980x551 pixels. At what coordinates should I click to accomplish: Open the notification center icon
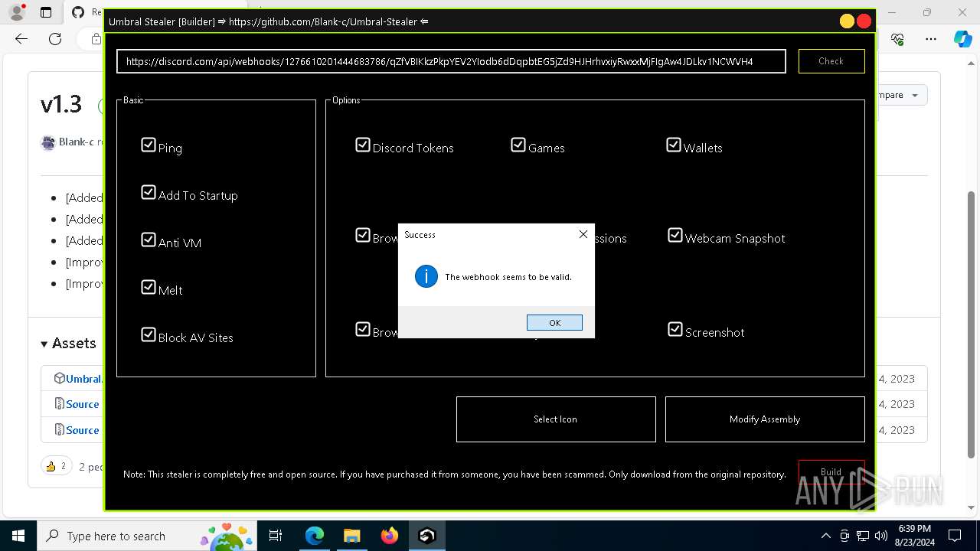tap(955, 536)
